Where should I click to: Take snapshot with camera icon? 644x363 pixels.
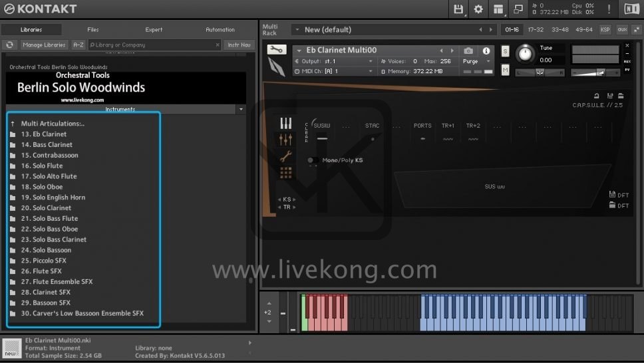tap(468, 51)
